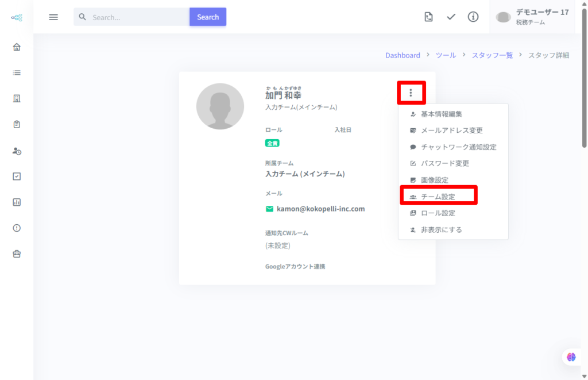This screenshot has height=380, width=588.
Task: Click the staff profile avatar image
Action: tap(220, 106)
